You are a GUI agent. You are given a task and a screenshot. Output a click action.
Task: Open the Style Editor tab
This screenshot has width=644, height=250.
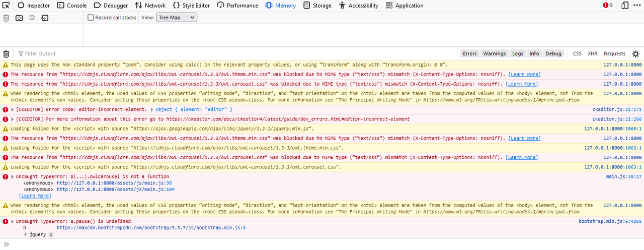pos(191,6)
